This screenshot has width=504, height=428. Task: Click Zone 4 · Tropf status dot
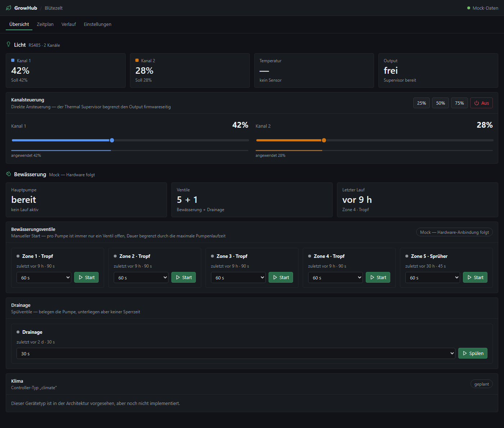pyautogui.click(x=310, y=256)
